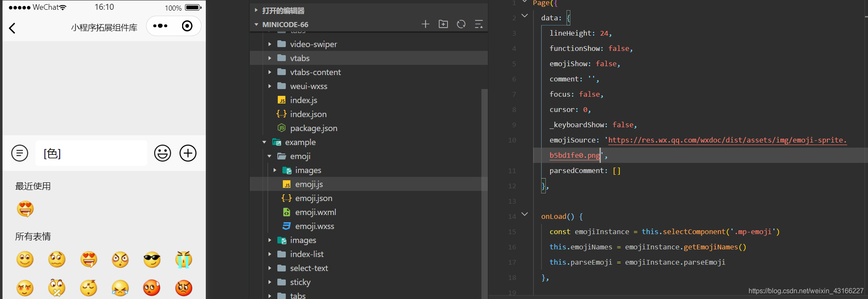868x299 pixels.
Task: Refresh the file explorer tree
Action: click(461, 24)
